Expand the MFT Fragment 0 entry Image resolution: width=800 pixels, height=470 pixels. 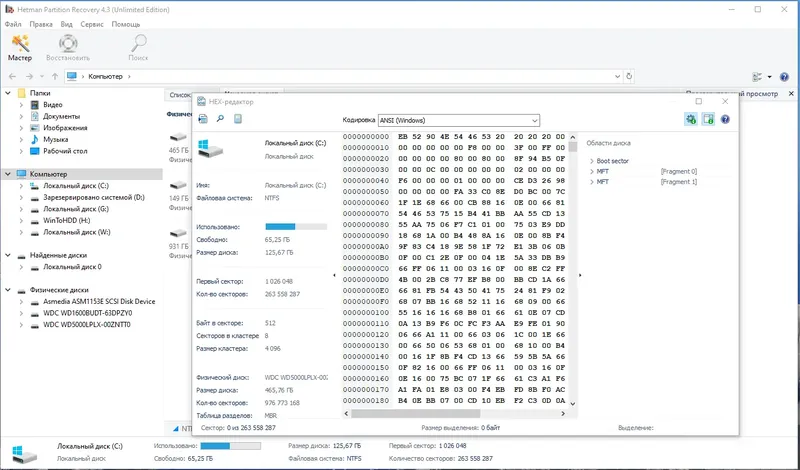(592, 171)
